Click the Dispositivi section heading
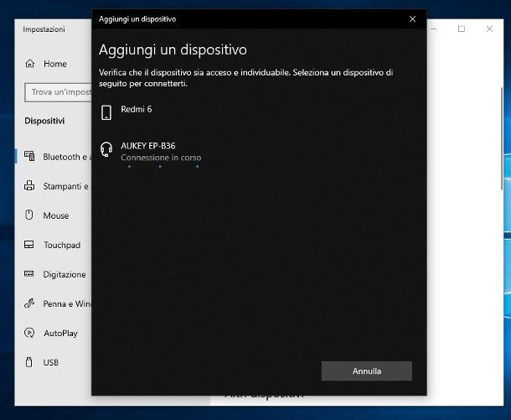 [44, 121]
